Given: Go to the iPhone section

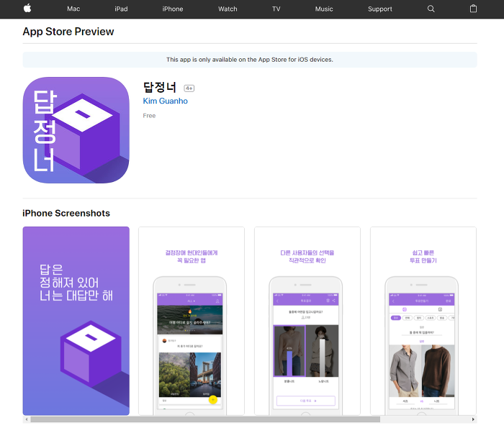Looking at the screenshot, I should point(173,9).
